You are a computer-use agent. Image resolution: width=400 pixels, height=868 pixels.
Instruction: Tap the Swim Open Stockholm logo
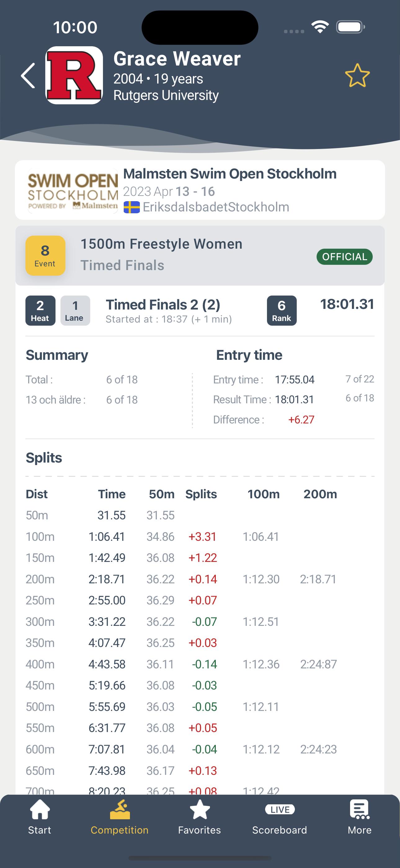pyautogui.click(x=73, y=191)
